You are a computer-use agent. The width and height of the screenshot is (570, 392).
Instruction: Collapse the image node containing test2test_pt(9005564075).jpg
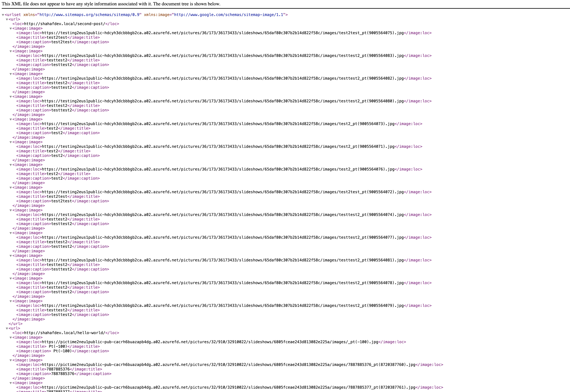(x=10, y=28)
